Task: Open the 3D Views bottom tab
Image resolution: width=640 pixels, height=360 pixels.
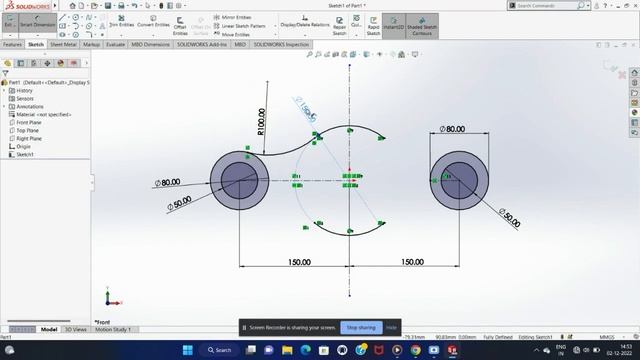Action: pyautogui.click(x=76, y=329)
